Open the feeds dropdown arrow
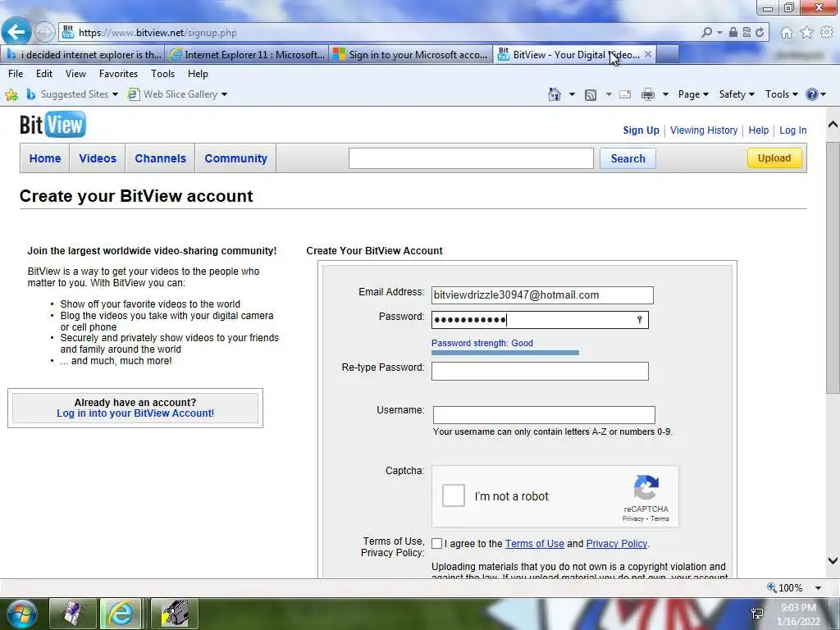Viewport: 840px width, 630px height. coord(609,95)
